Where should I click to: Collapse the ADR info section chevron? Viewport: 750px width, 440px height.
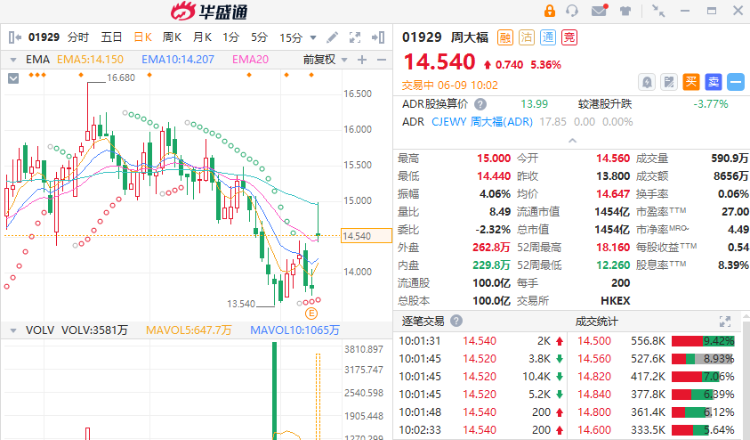(572, 141)
